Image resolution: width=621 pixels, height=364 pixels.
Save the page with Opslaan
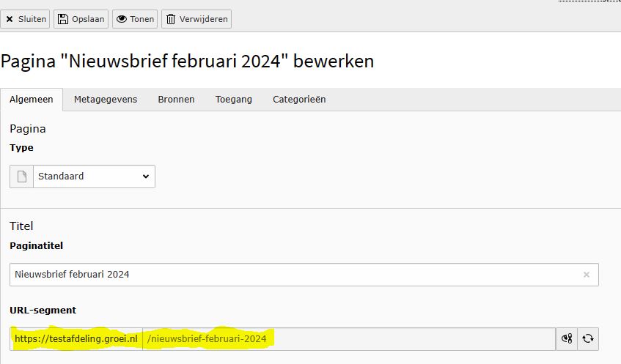click(81, 19)
